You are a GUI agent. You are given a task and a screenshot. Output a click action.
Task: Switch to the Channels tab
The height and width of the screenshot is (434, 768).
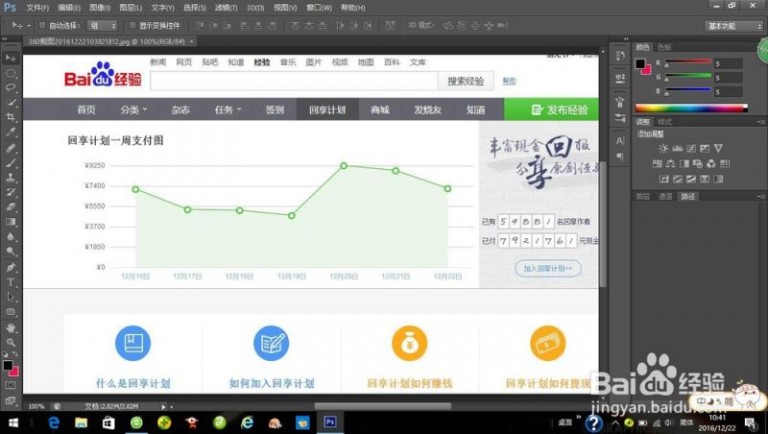pos(665,196)
